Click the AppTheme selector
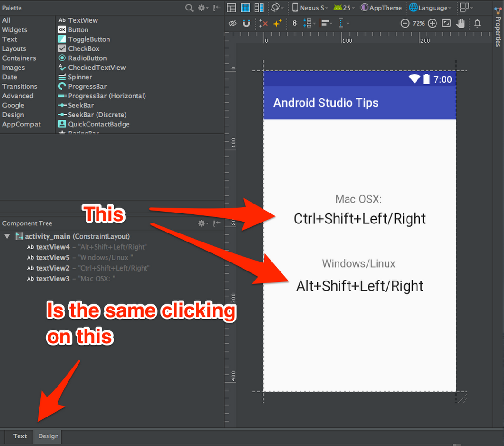The width and height of the screenshot is (504, 446). [x=381, y=8]
